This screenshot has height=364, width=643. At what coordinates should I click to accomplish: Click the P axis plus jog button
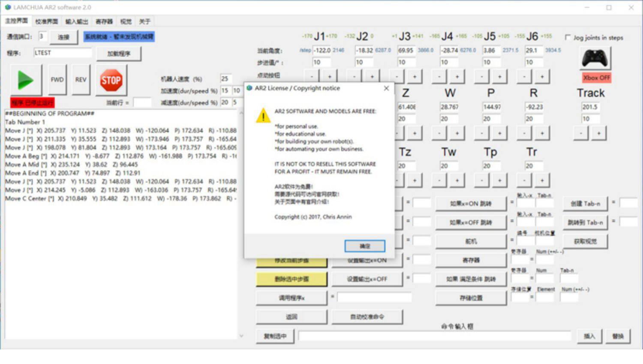coord(499,133)
